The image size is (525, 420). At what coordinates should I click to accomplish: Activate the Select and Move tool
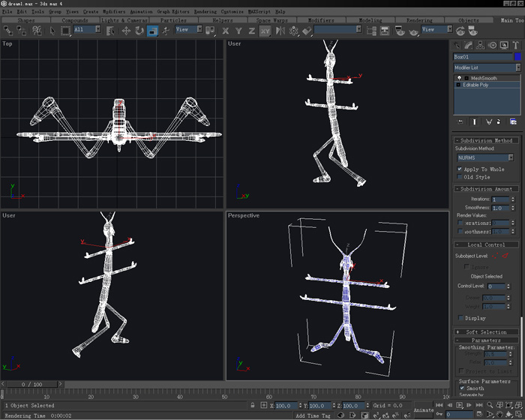(126, 31)
